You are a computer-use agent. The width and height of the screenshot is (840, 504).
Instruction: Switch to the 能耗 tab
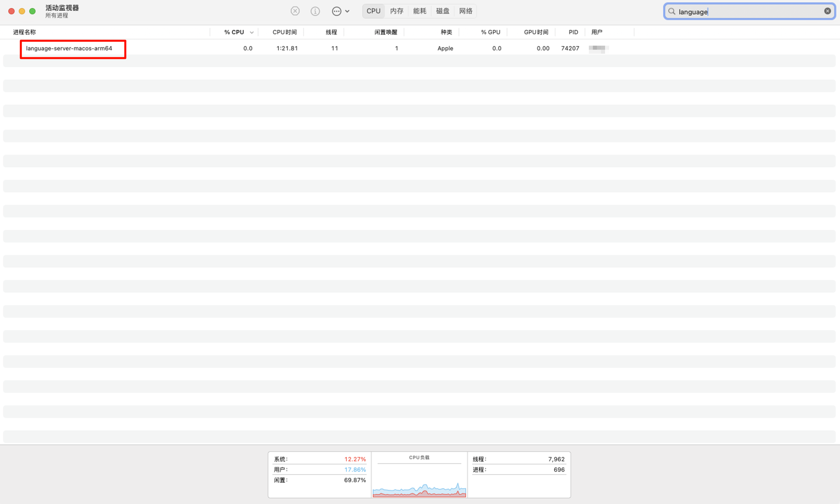[x=420, y=11]
